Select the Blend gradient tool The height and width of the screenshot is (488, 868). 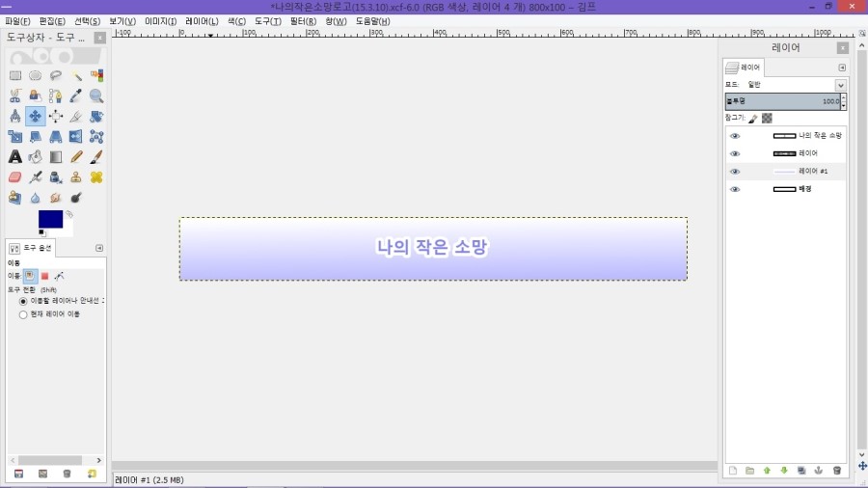coord(55,157)
